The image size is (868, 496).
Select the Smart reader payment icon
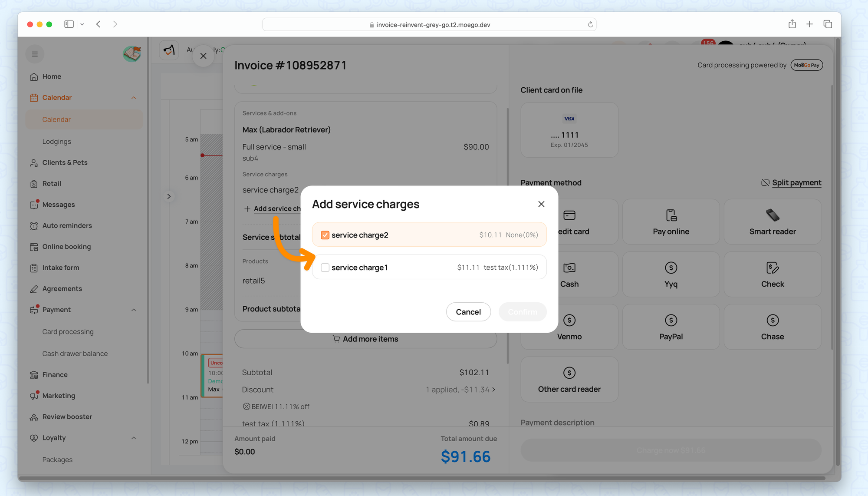click(773, 215)
